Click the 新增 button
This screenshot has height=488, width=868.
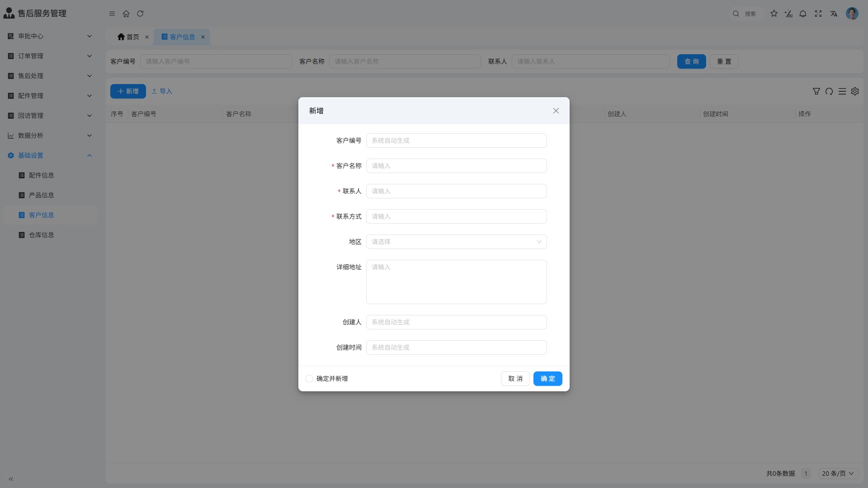pos(128,91)
